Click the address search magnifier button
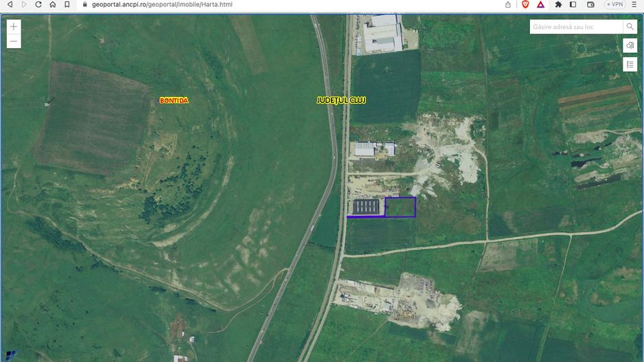This screenshot has width=644, height=362. click(x=630, y=27)
